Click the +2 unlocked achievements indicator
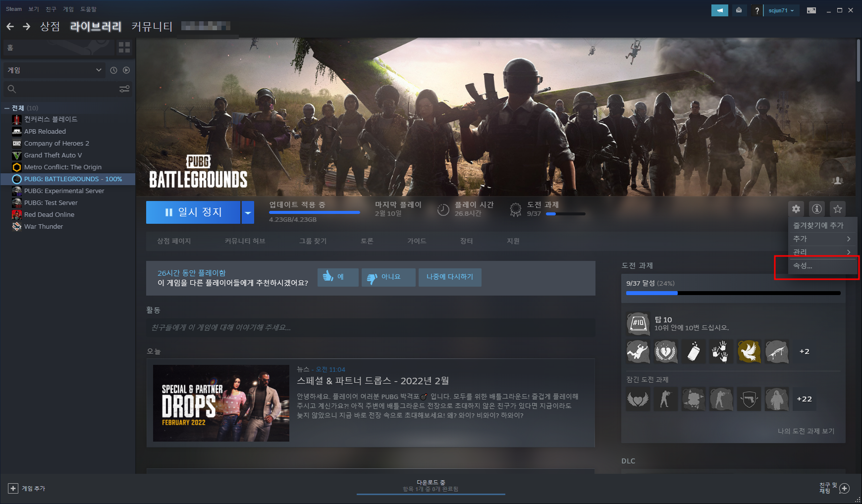The height and width of the screenshot is (504, 862). (x=804, y=352)
